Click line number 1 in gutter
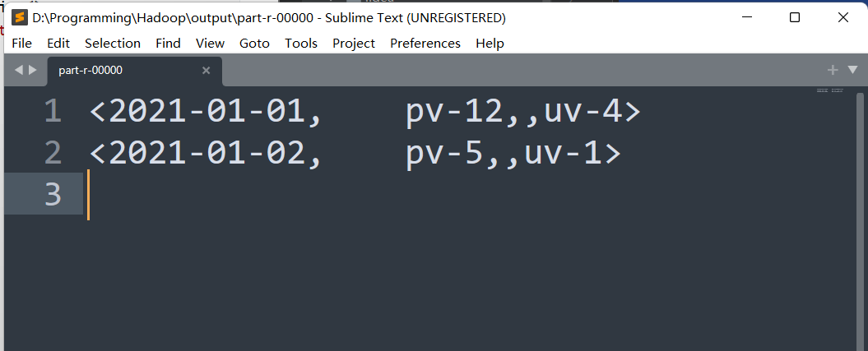 coord(53,111)
